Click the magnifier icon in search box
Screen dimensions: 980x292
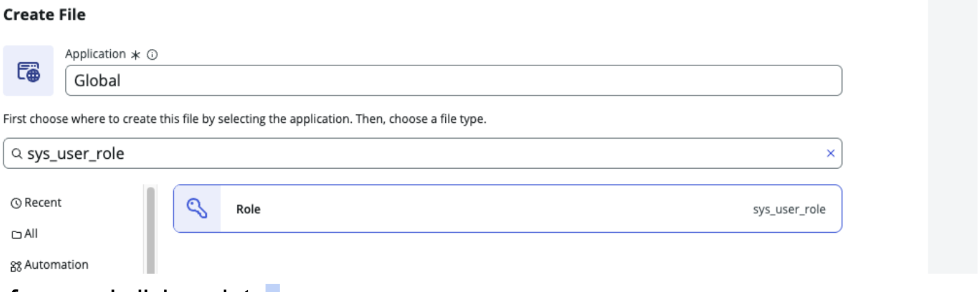click(17, 153)
